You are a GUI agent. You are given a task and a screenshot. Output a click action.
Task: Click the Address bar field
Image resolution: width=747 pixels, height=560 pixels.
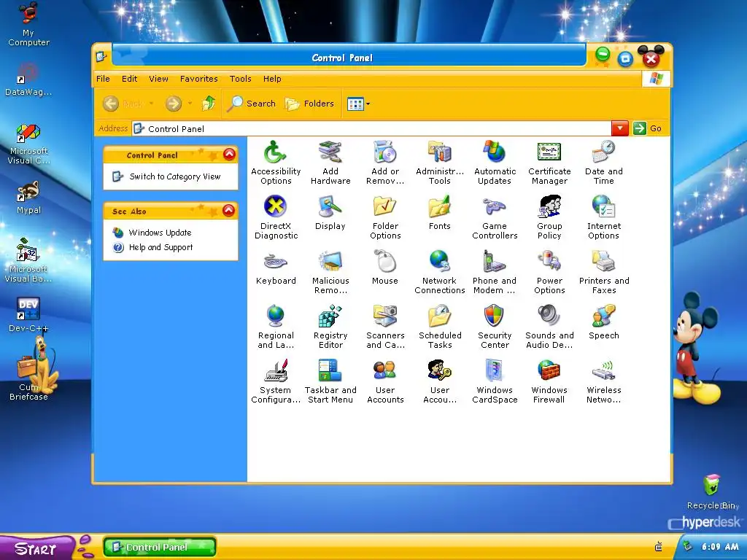pyautogui.click(x=371, y=128)
